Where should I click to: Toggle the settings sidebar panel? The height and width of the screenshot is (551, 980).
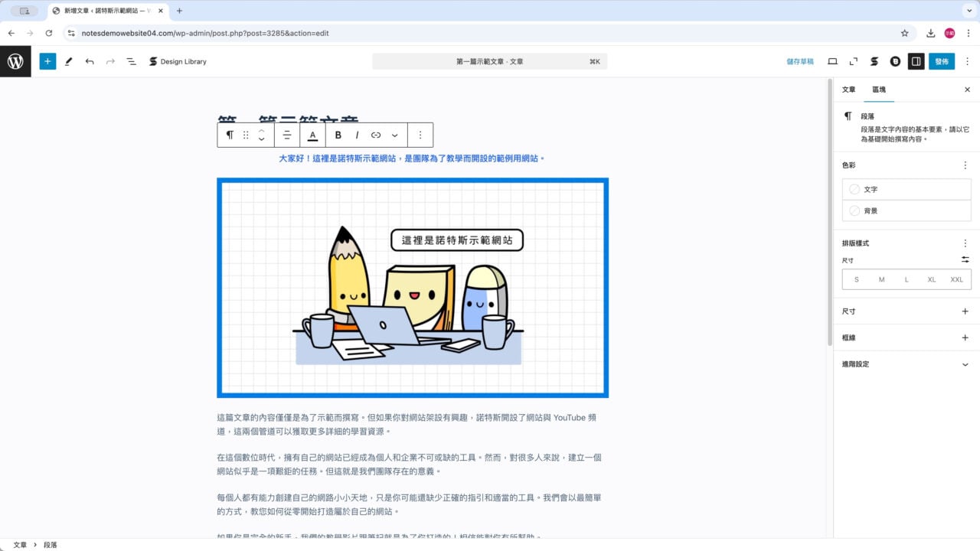click(916, 61)
